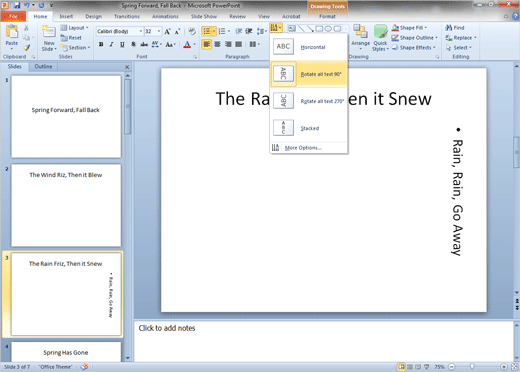Select slide 1 thumbnail Spring Forward, Fall Back
This screenshot has width=520, height=372.
[x=66, y=116]
